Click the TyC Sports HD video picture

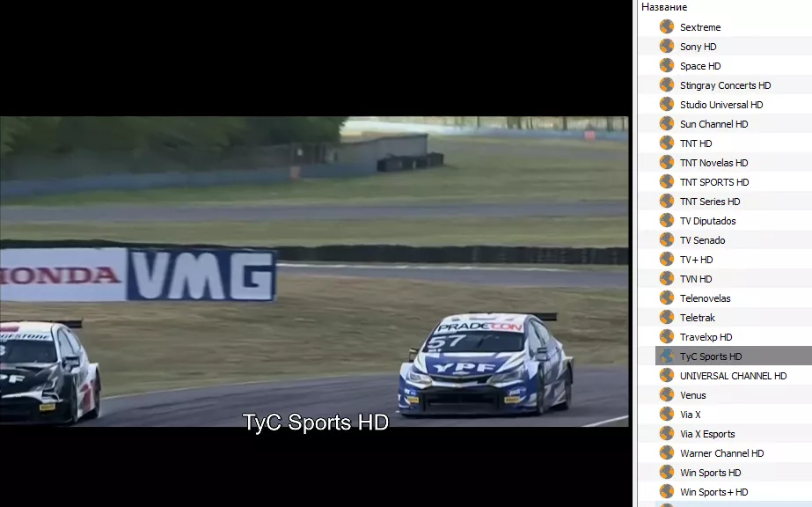tap(314, 271)
